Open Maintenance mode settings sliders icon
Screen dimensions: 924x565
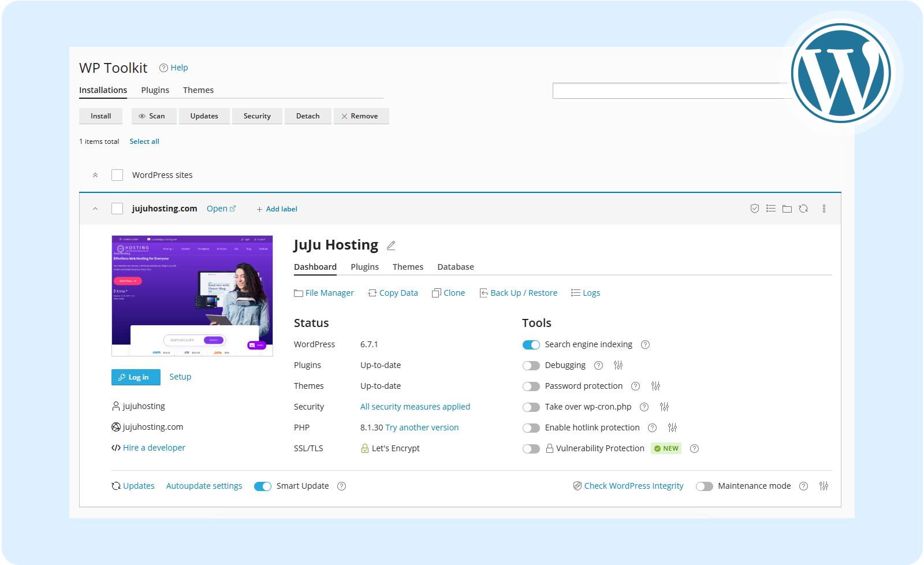coord(824,486)
